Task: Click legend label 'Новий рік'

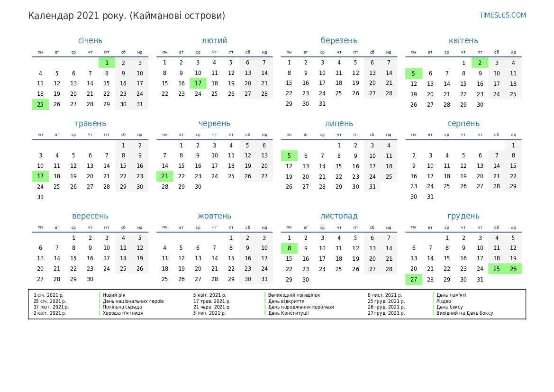Action: [x=114, y=295]
